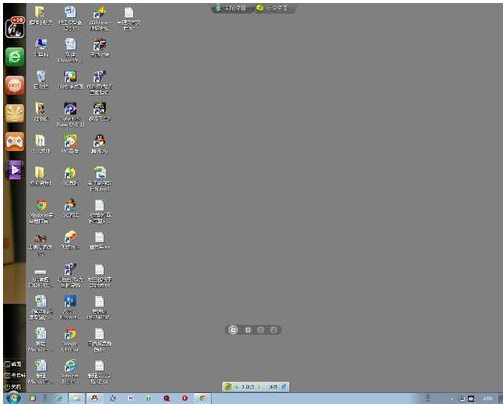Click the sidebar icon with +50 badge

pyautogui.click(x=15, y=27)
